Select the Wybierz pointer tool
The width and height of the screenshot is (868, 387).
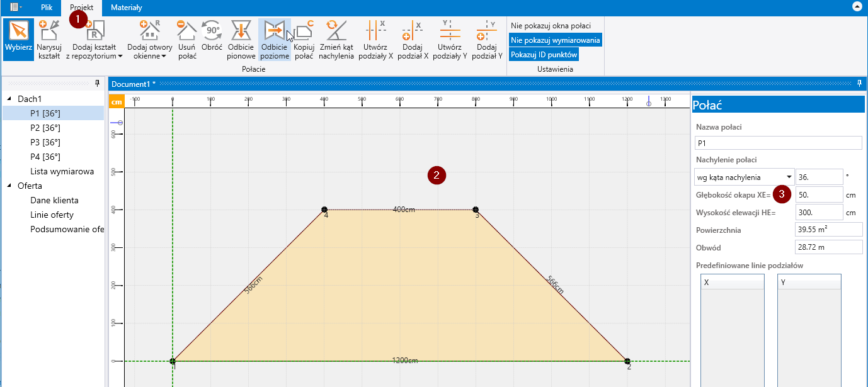(x=18, y=39)
